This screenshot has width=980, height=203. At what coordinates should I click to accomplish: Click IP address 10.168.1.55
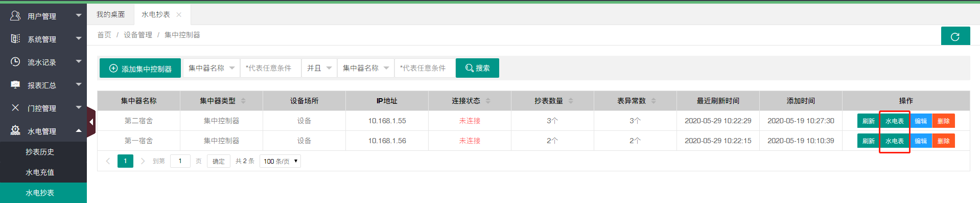pos(387,121)
